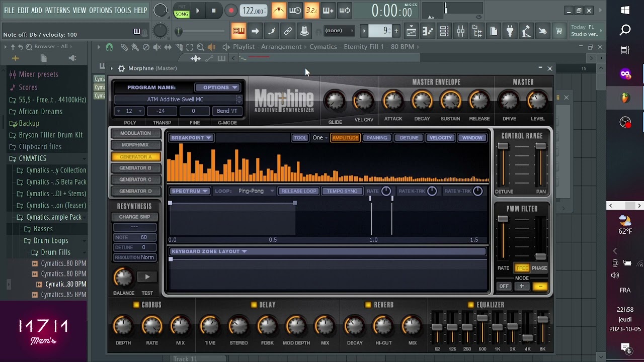Click the CHARGE SMP button
644x362 pixels.
tap(134, 217)
